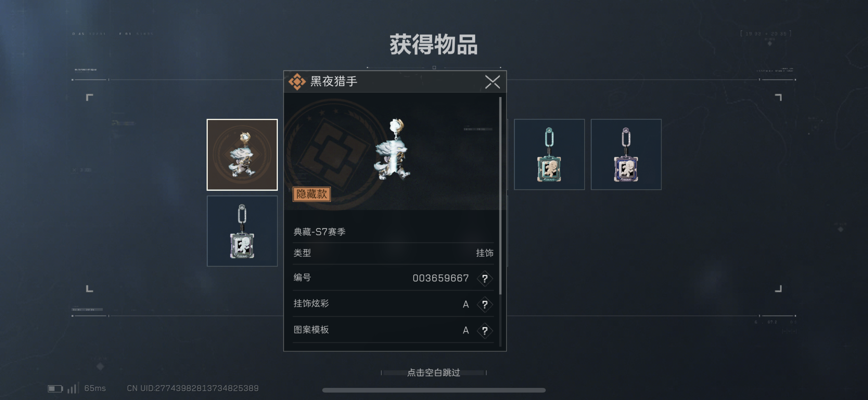This screenshot has height=400, width=868.
Task: Click the popup's vertical scrollbar
Action: (x=500, y=196)
